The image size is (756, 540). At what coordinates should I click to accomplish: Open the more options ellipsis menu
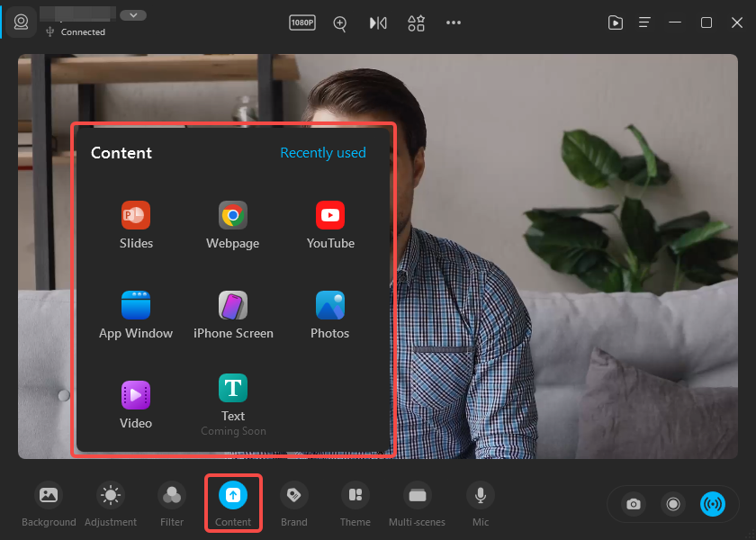pyautogui.click(x=454, y=23)
